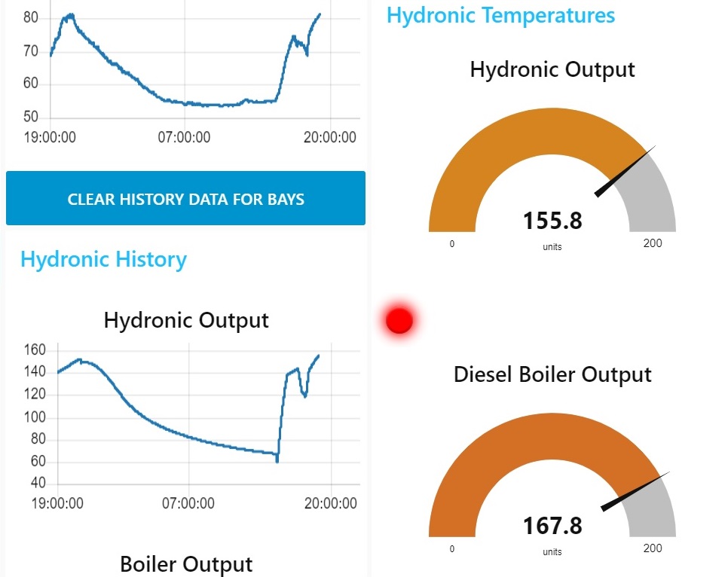Click the Boiler Output chart title
728x577 pixels.
(186, 564)
